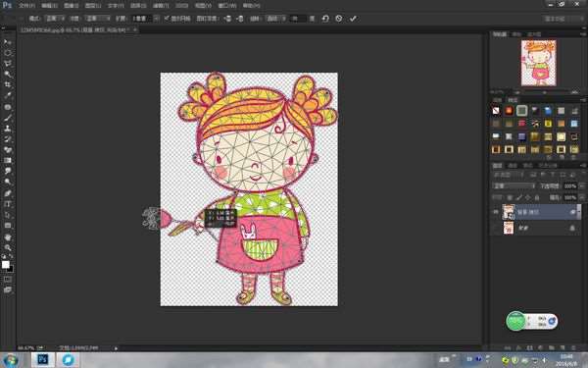The image size is (588, 368).
Task: Toggle pixel layer filter in Layers panel
Action: click(x=533, y=175)
